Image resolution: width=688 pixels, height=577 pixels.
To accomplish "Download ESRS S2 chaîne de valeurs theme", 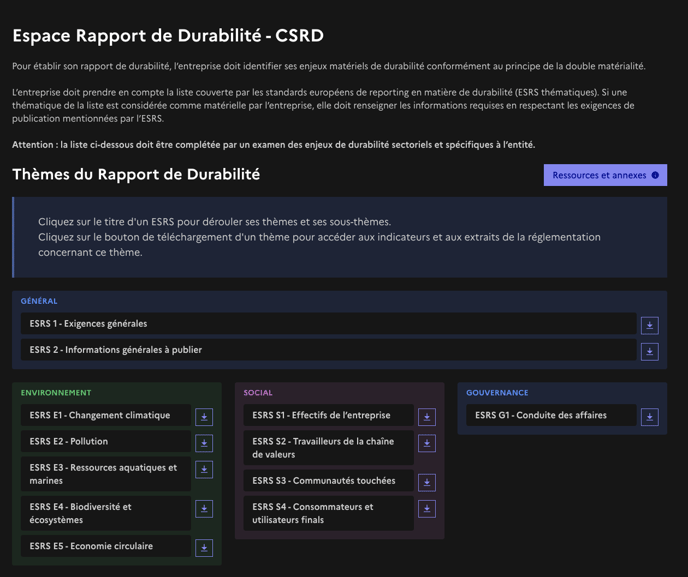I will pos(427,443).
